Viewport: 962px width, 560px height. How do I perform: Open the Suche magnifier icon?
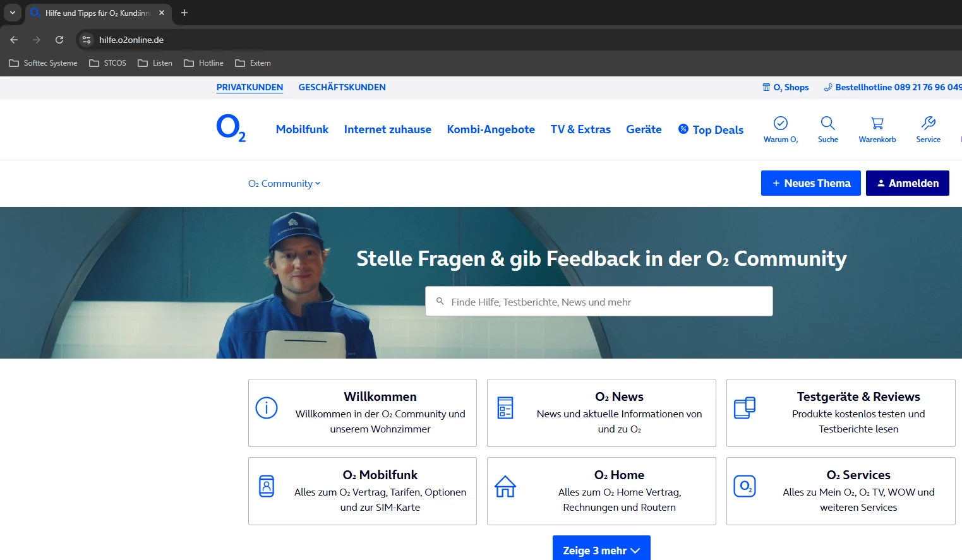tap(828, 123)
